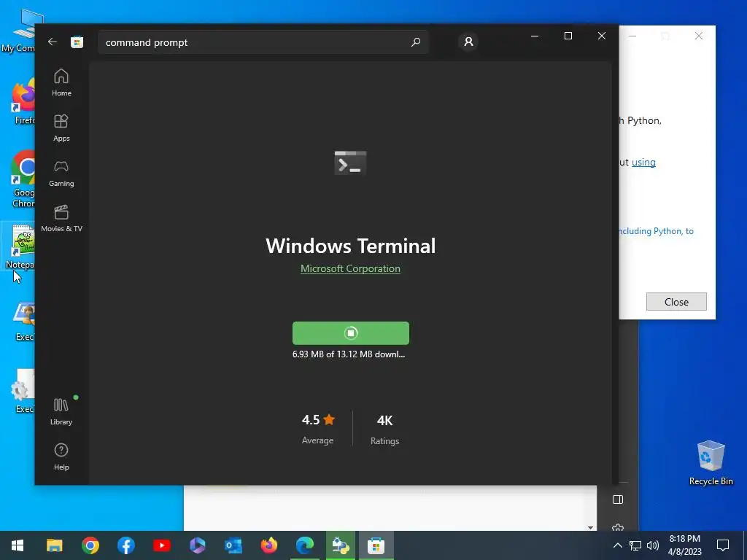Select the Google Chrome desktop shortcut
This screenshot has height=560, width=747.
[23, 179]
